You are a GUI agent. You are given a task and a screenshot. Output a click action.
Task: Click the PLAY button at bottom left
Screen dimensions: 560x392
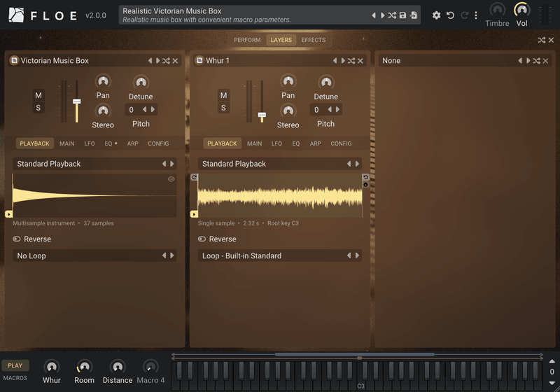[x=15, y=365]
